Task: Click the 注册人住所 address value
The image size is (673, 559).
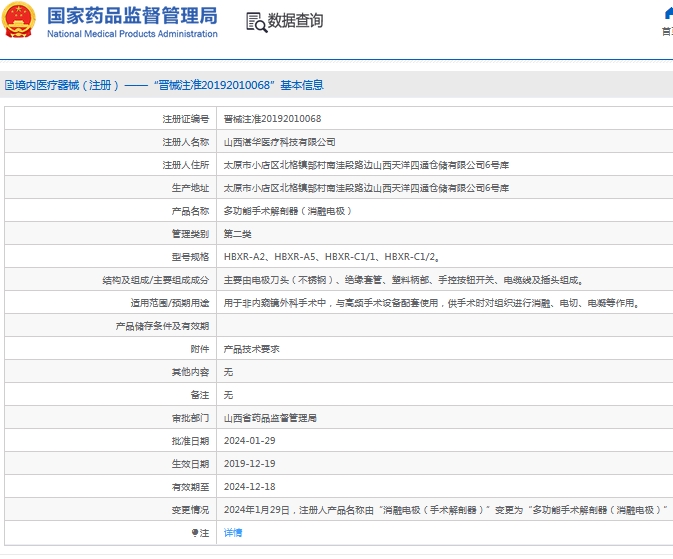Action: pos(366,165)
